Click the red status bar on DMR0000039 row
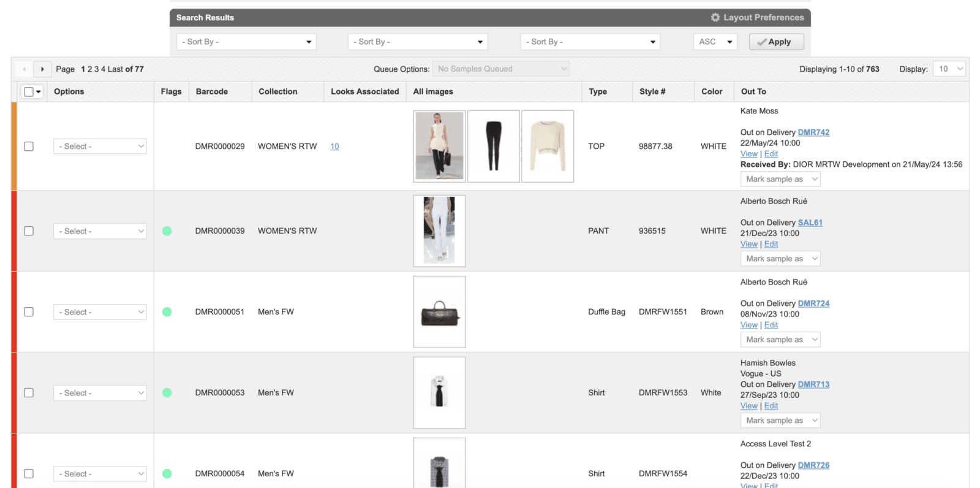This screenshot has height=488, width=980. coord(14,231)
